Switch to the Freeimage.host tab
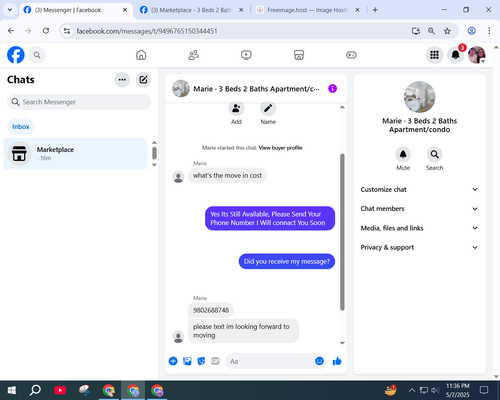This screenshot has width=500, height=400. click(308, 10)
